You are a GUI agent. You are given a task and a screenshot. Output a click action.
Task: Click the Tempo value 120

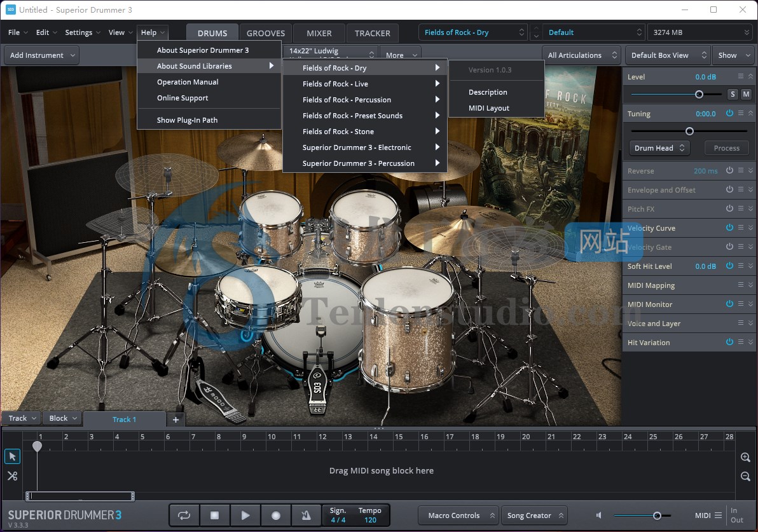tap(370, 521)
